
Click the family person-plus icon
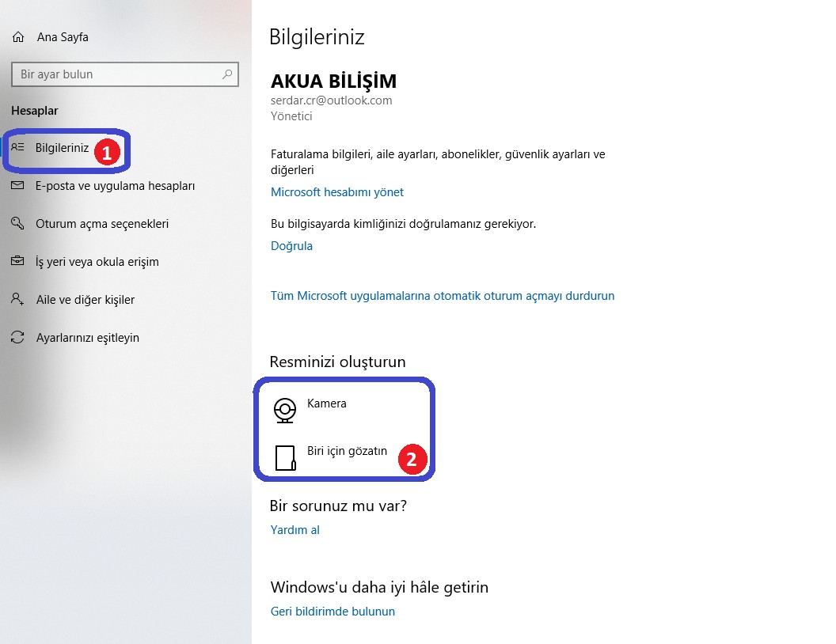(x=18, y=300)
